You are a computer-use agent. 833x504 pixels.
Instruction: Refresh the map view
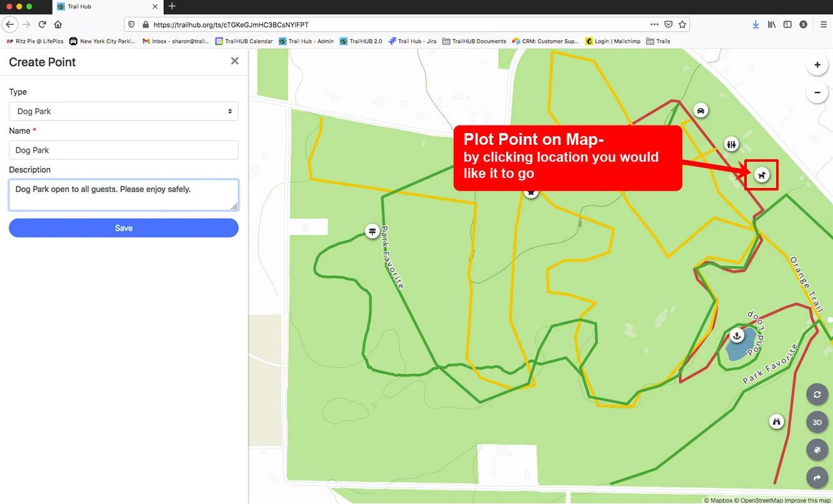click(817, 395)
